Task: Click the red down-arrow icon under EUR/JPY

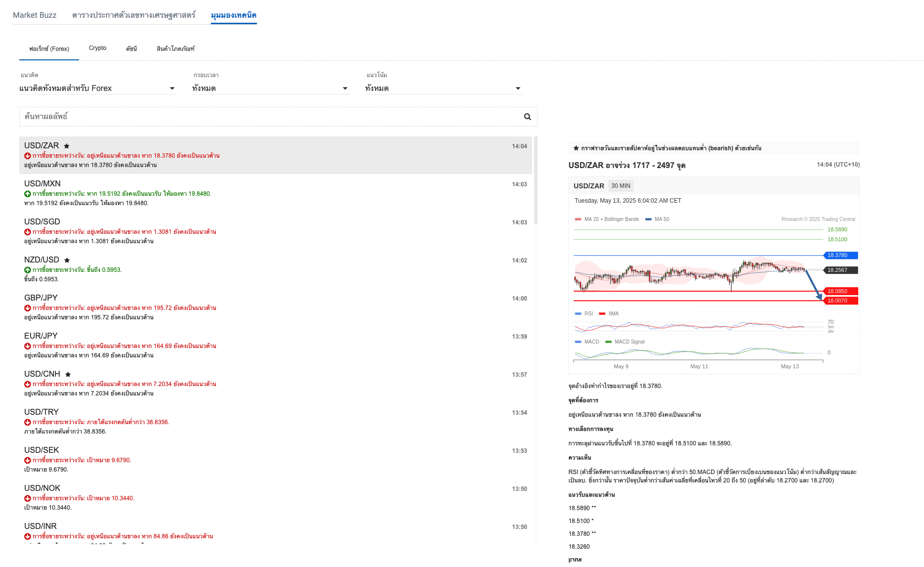Action: [28, 346]
